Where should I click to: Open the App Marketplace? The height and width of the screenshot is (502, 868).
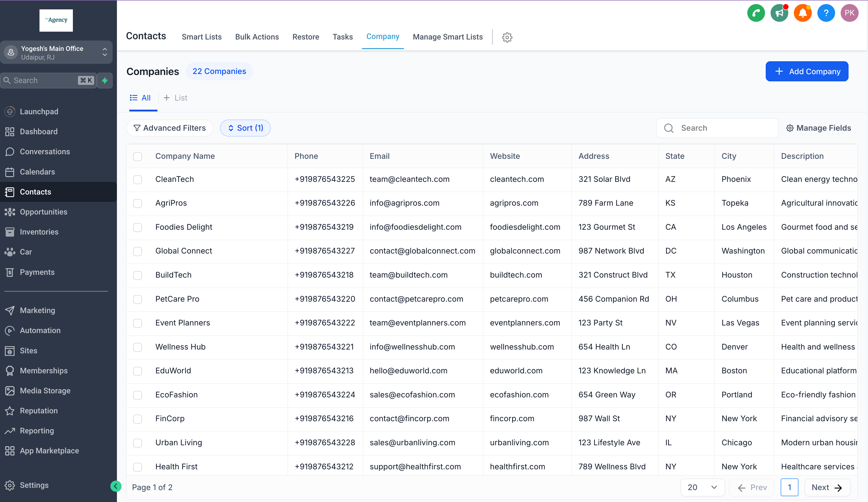coord(49,450)
